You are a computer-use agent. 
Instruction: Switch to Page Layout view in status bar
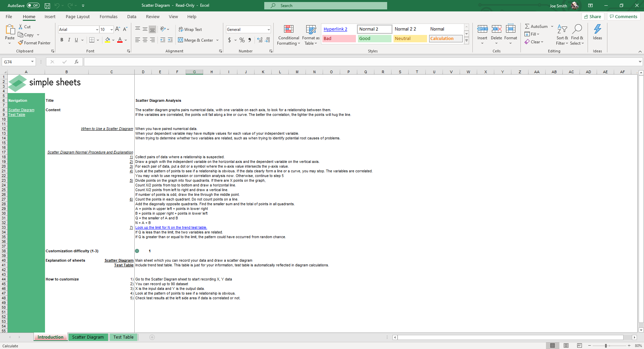566,346
